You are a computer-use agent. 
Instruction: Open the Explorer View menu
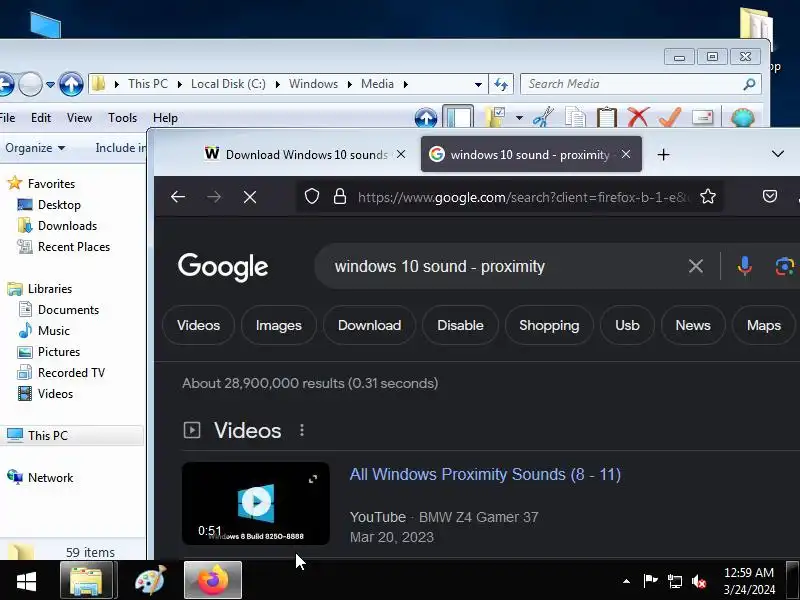click(x=79, y=118)
